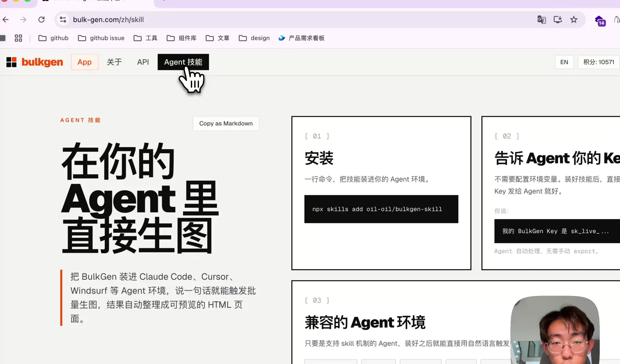Open the API nav item
Screen dimensions: 620x364
[x=143, y=62]
